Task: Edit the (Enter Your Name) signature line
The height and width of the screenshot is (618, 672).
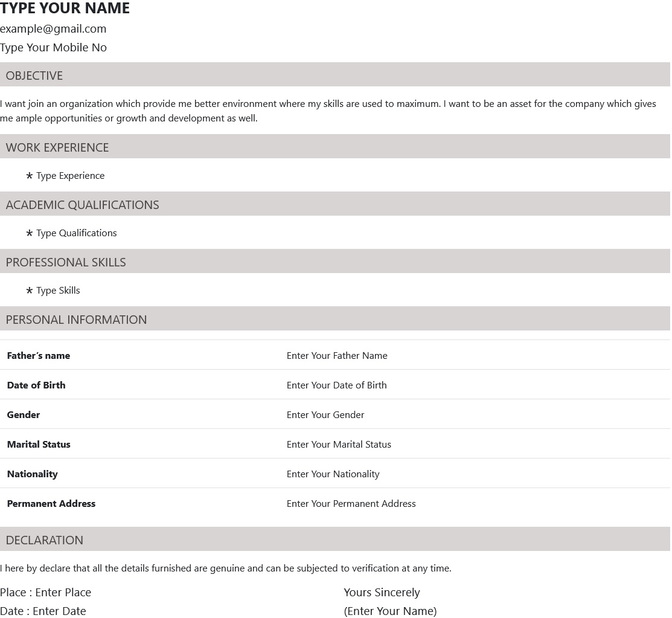Action: pyautogui.click(x=390, y=611)
